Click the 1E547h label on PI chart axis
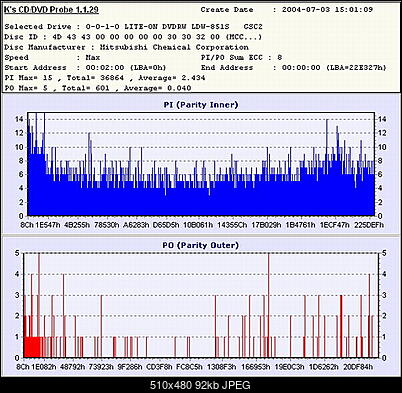 coord(48,225)
